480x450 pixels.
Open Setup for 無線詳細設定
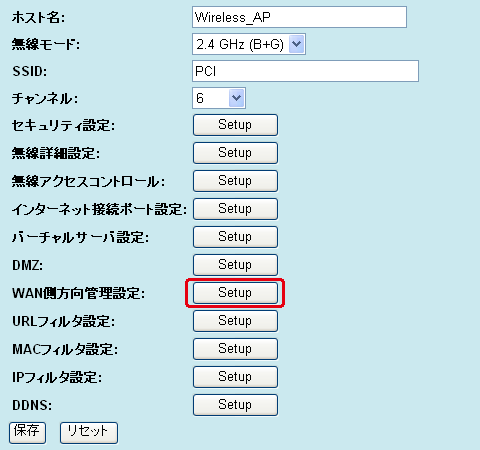point(235,153)
